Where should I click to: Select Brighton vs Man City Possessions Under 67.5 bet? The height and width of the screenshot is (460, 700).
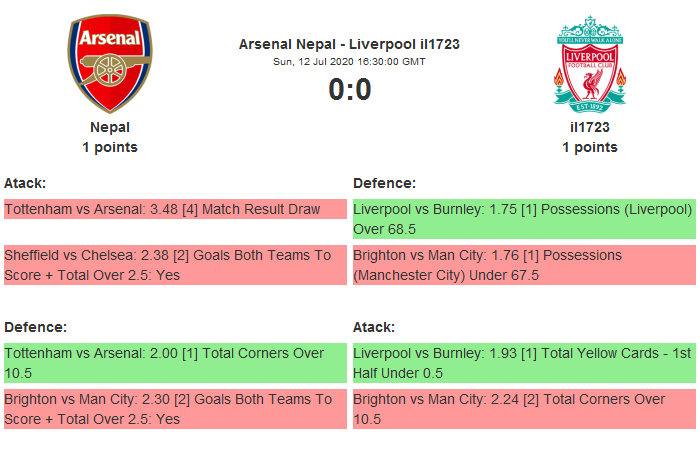(x=523, y=265)
